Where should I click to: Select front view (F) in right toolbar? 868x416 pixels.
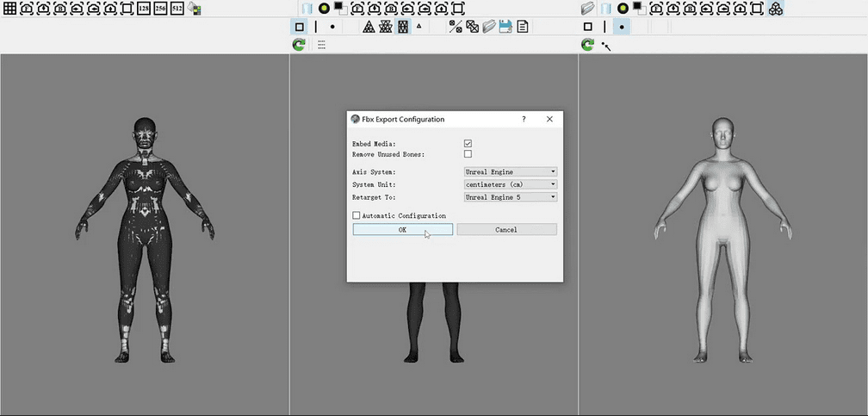click(656, 9)
